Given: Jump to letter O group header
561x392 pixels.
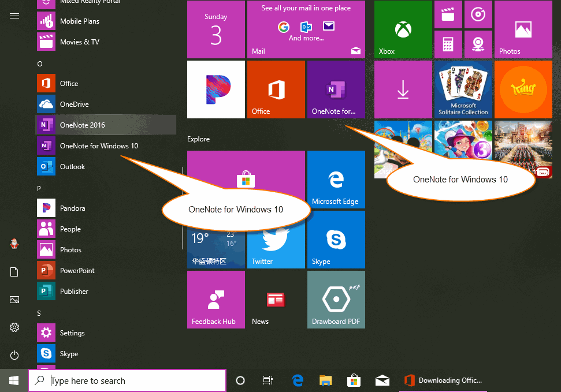Looking at the screenshot, I should [40, 64].
